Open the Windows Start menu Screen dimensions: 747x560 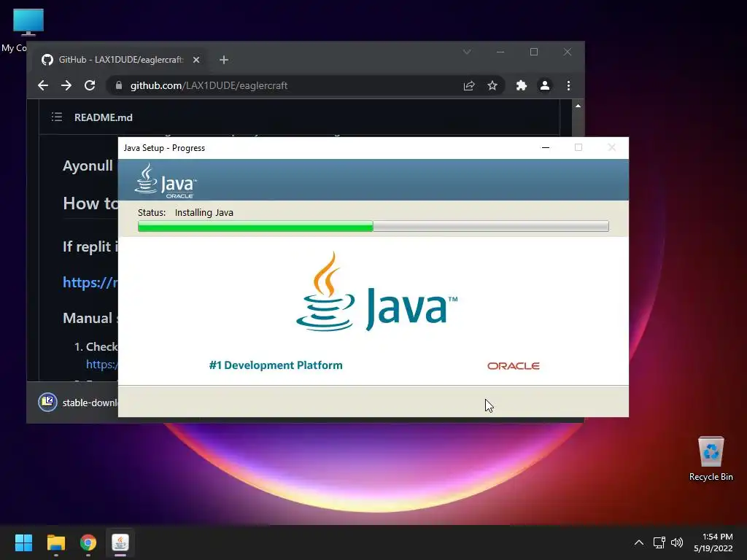click(x=23, y=542)
